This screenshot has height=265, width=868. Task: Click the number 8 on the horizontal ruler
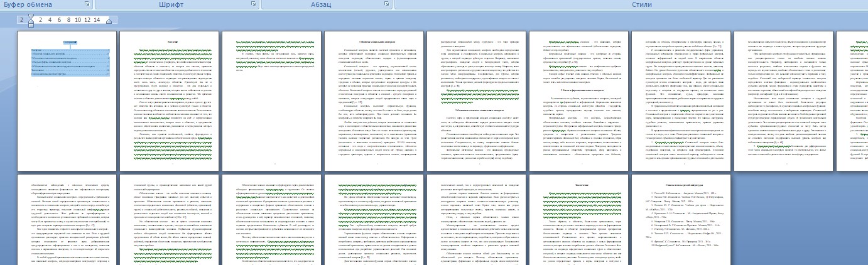(x=68, y=20)
